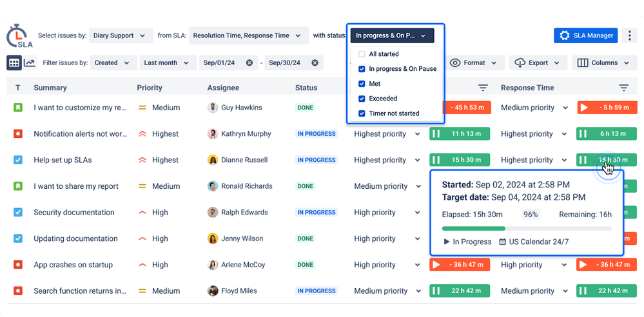Open the Columns dropdown
Viewport: 644px width, 317px height.
tap(603, 63)
